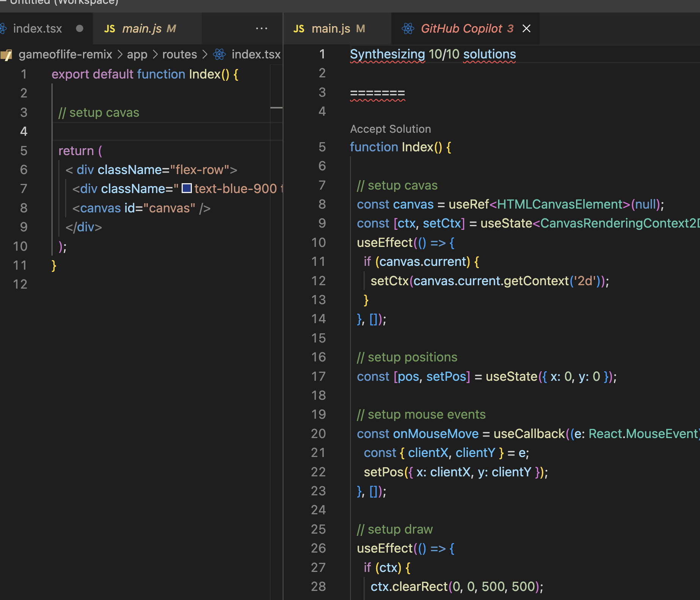The width and height of the screenshot is (700, 600).
Task: Close the GitHub Copilot tab
Action: tap(526, 28)
